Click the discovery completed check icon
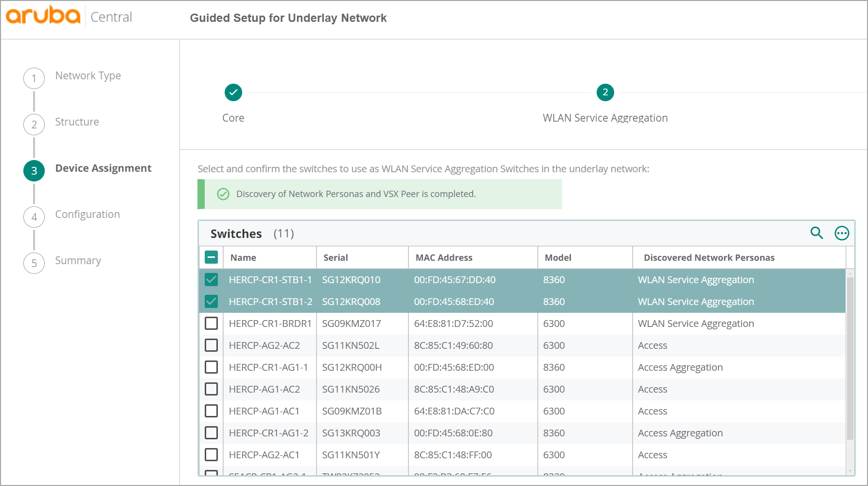The image size is (868, 486). click(223, 194)
